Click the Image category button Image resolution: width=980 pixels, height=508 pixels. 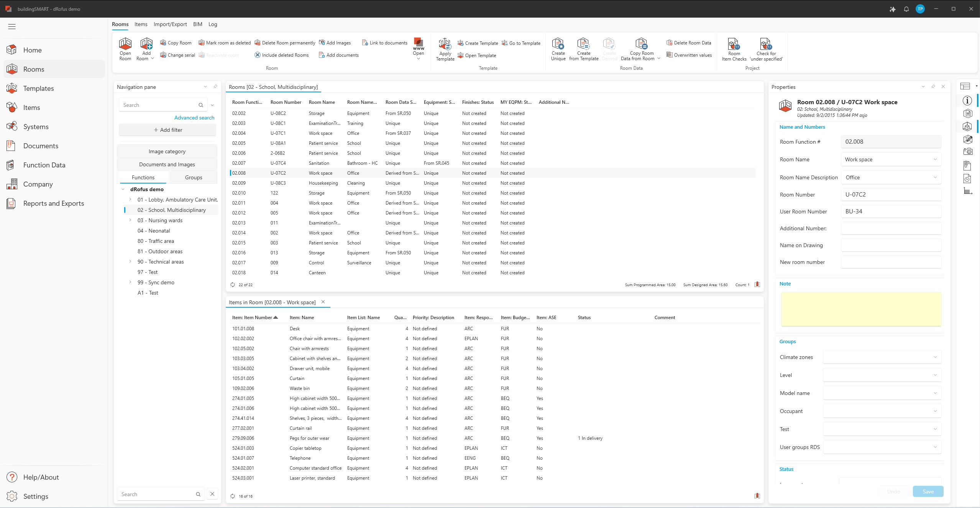click(167, 151)
